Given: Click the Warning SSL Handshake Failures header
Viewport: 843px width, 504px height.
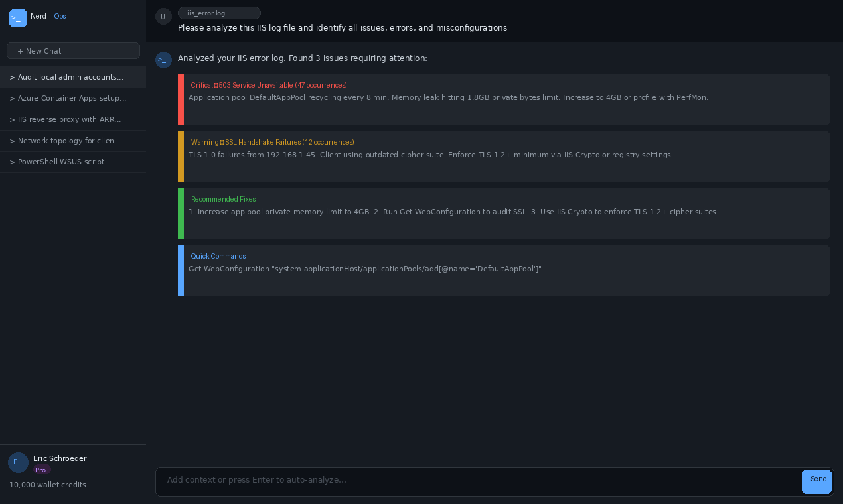Looking at the screenshot, I should (x=272, y=142).
